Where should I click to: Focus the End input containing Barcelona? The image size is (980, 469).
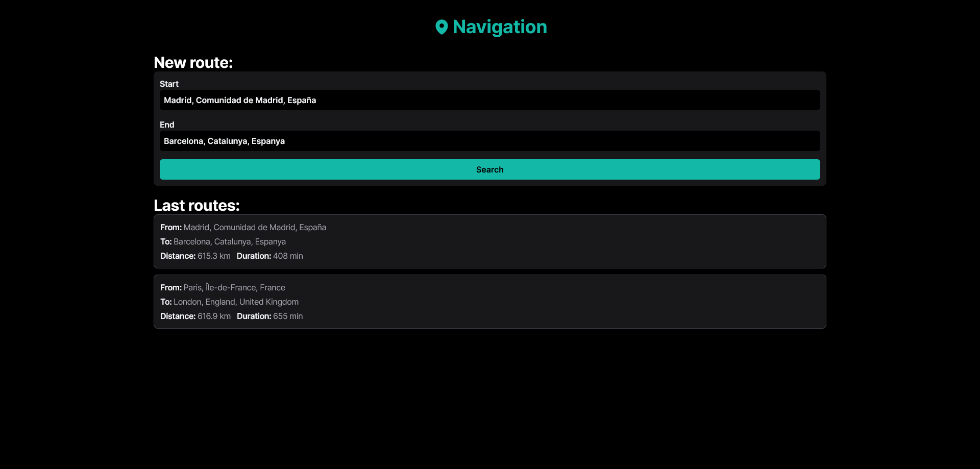pos(489,141)
